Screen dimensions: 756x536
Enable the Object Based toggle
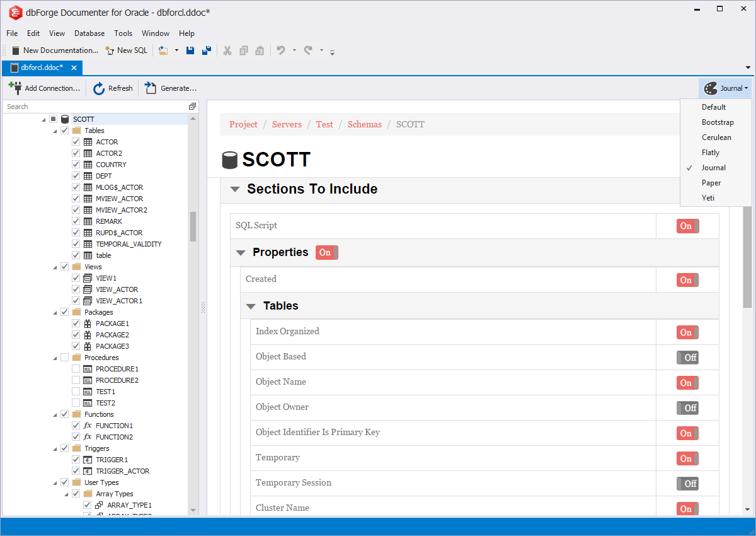click(x=687, y=358)
